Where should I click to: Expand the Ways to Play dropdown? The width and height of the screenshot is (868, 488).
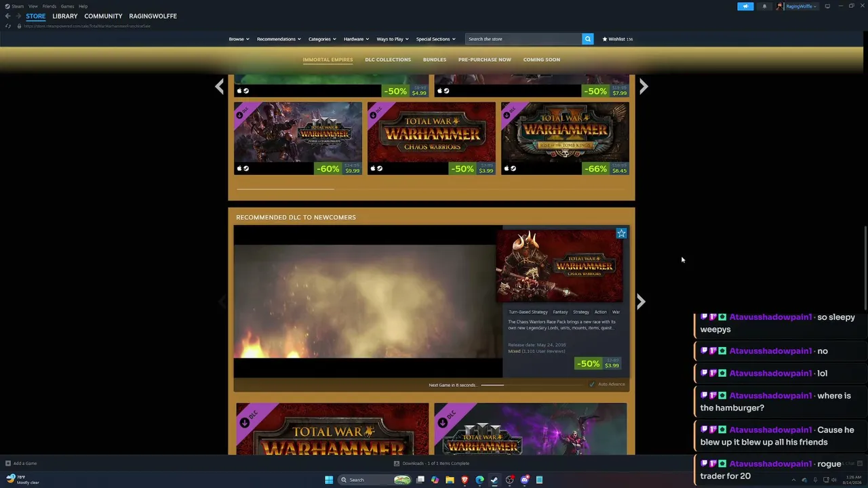(393, 39)
